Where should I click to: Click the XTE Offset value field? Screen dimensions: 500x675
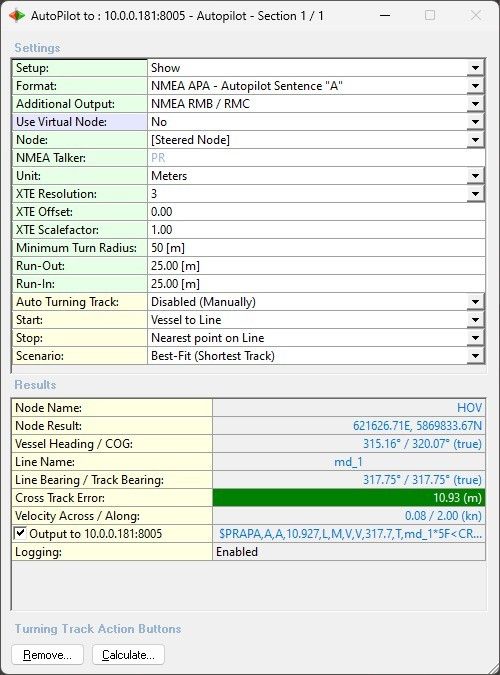click(316, 212)
